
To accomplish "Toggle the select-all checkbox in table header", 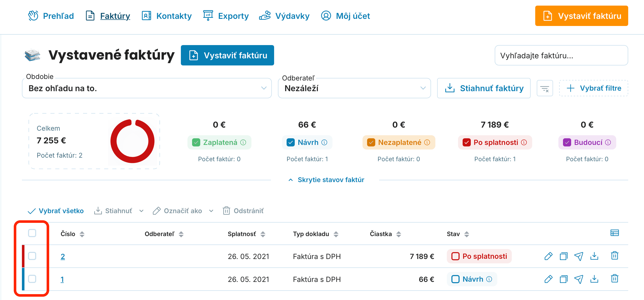I will 32,233.
